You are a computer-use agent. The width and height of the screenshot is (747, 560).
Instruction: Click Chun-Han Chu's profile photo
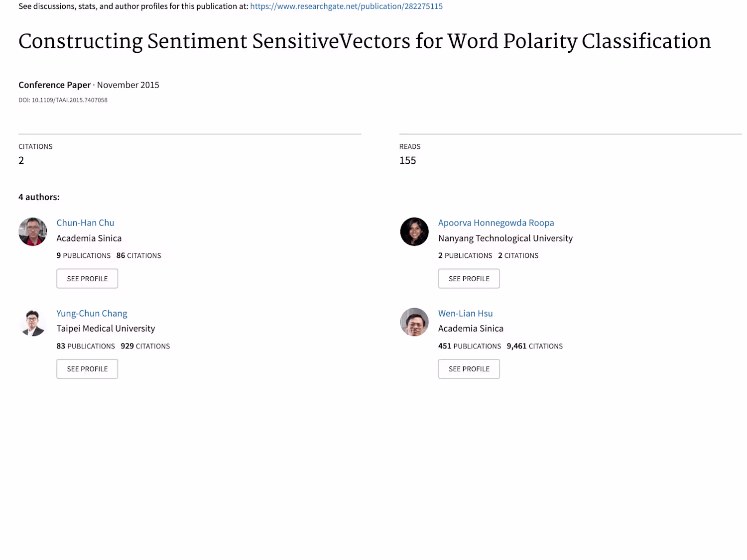click(x=33, y=231)
